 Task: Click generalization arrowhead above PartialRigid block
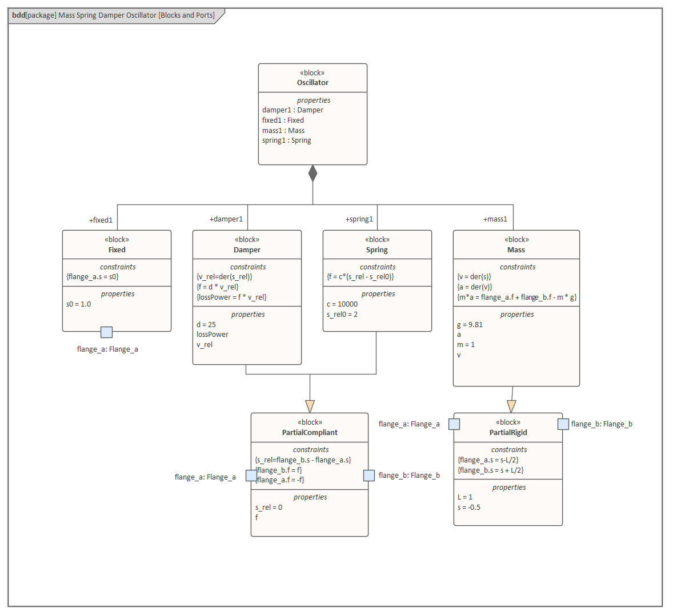pos(511,406)
